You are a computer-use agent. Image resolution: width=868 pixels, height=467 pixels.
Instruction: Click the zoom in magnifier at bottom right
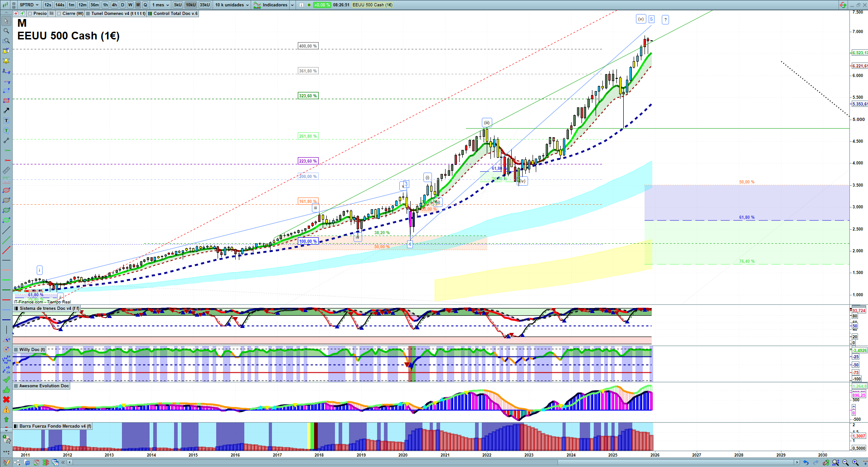[855, 462]
